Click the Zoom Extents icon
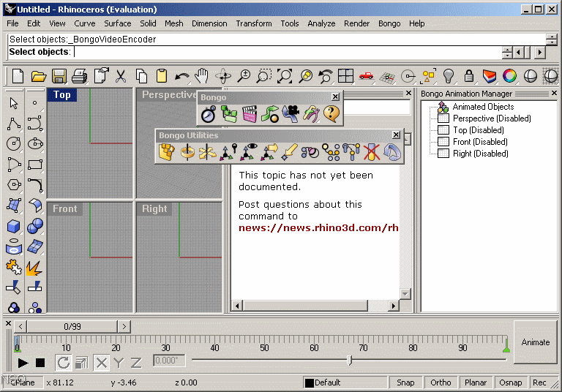562x392 pixels. coord(285,76)
